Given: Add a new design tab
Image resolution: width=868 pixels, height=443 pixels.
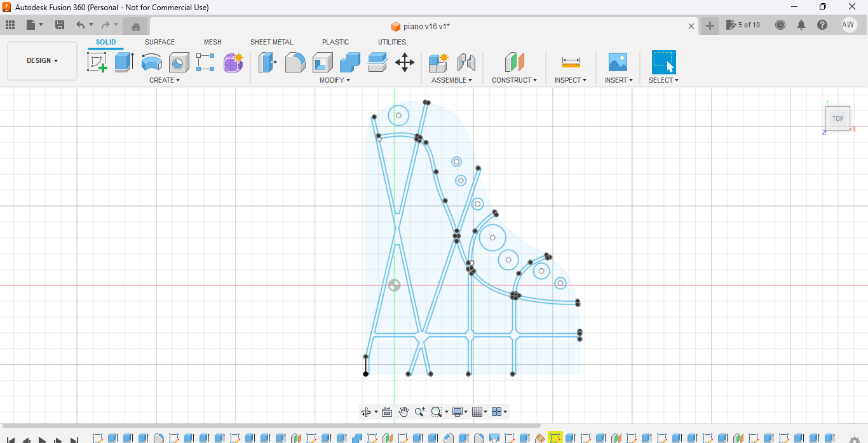Looking at the screenshot, I should click(710, 25).
